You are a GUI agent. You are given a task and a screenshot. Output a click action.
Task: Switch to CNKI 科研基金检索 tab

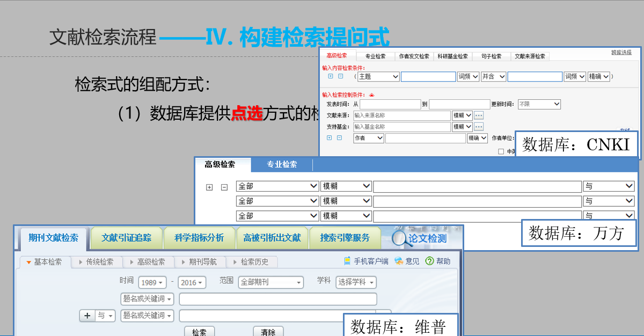(452, 56)
